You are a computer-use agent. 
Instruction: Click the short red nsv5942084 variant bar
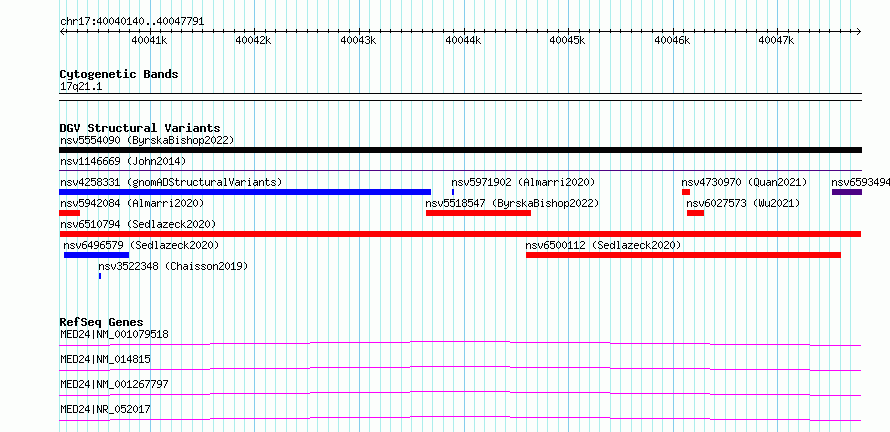pos(69,213)
